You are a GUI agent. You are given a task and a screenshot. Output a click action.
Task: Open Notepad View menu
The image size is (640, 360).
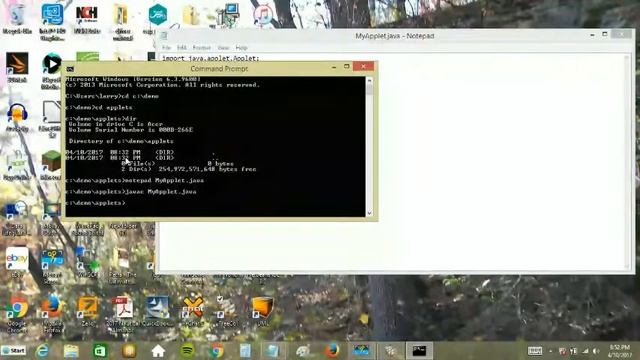[x=223, y=48]
